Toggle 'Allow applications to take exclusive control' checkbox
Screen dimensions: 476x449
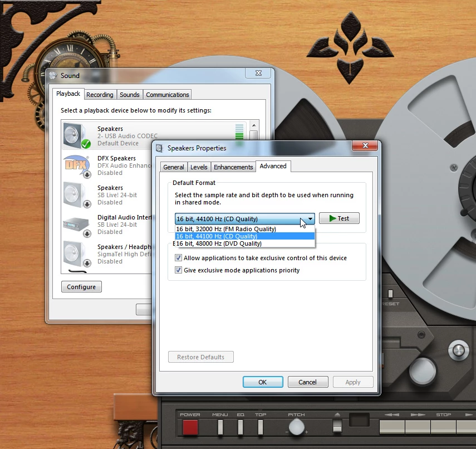pos(179,258)
